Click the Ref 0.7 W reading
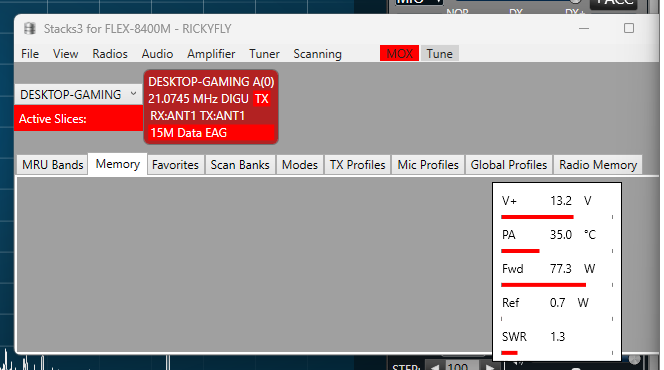Viewport: 664px width, 370px height. (x=545, y=302)
